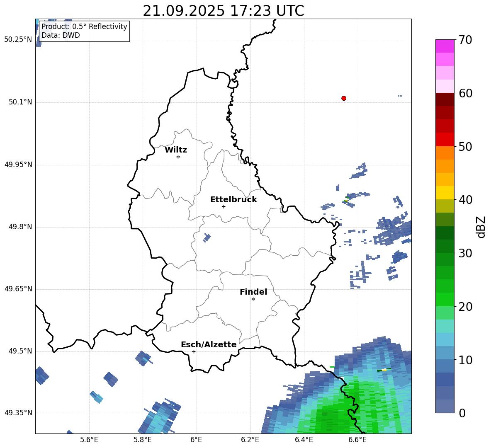491x448 pixels.
Task: Pick the bright red swatch just above 50 dBZ
Action: tap(445, 140)
